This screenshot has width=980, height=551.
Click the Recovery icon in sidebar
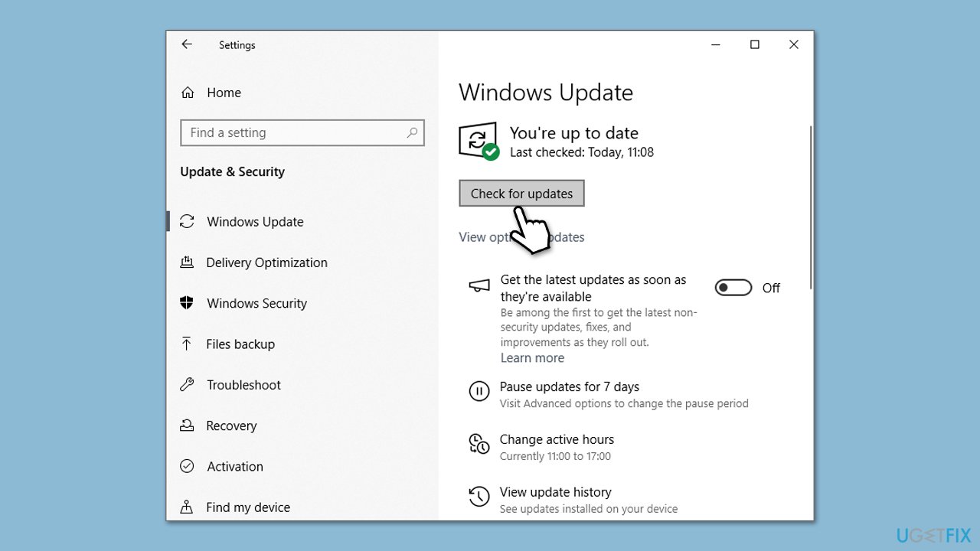click(187, 425)
